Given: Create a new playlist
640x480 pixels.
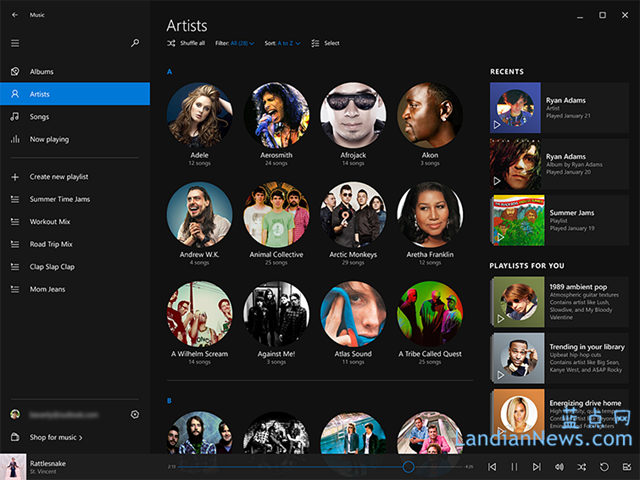Looking at the screenshot, I should click(x=75, y=177).
